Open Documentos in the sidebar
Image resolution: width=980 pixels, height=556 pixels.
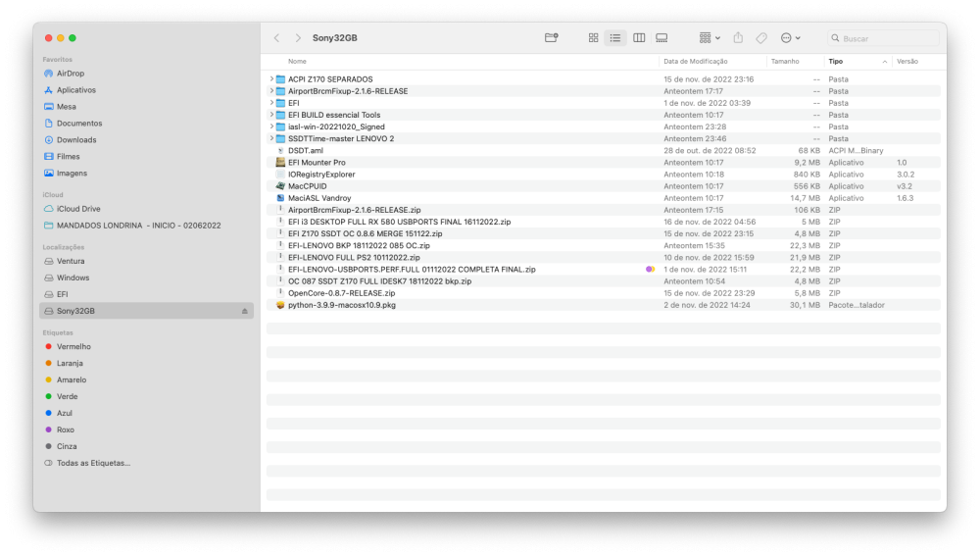coord(79,124)
